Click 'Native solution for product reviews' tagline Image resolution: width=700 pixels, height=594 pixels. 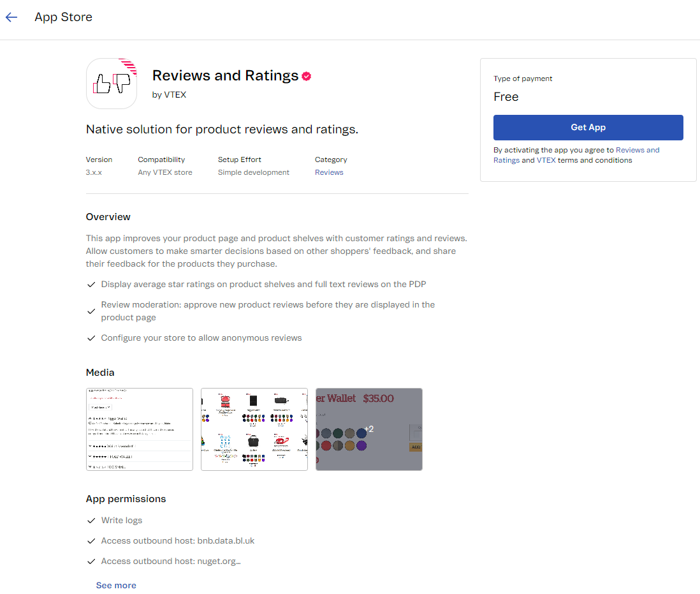[x=222, y=130]
